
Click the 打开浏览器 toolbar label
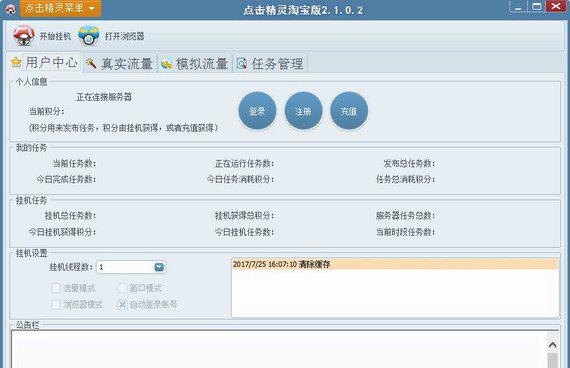125,36
